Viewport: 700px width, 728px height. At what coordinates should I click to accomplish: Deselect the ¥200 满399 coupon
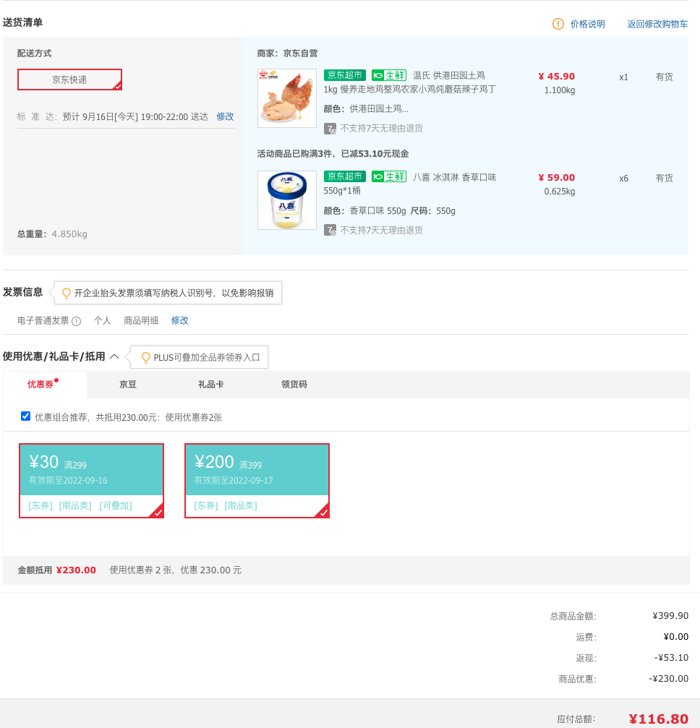(257, 481)
